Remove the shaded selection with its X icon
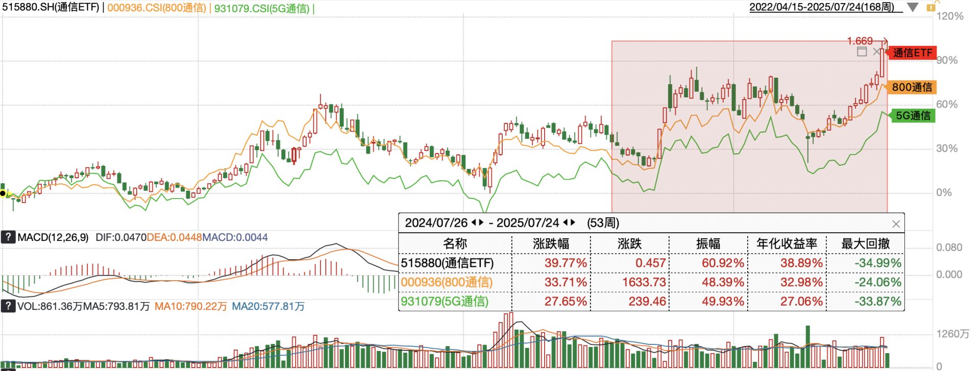980x371 pixels. tap(876, 52)
